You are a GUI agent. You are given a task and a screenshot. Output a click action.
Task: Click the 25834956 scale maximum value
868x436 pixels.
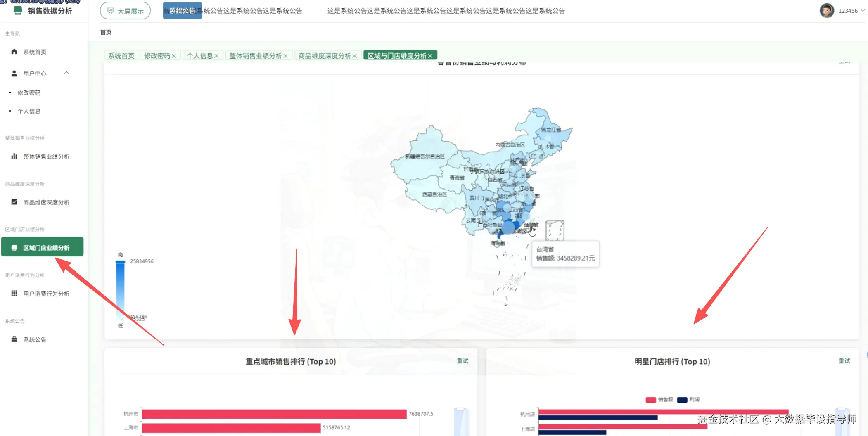click(x=142, y=261)
